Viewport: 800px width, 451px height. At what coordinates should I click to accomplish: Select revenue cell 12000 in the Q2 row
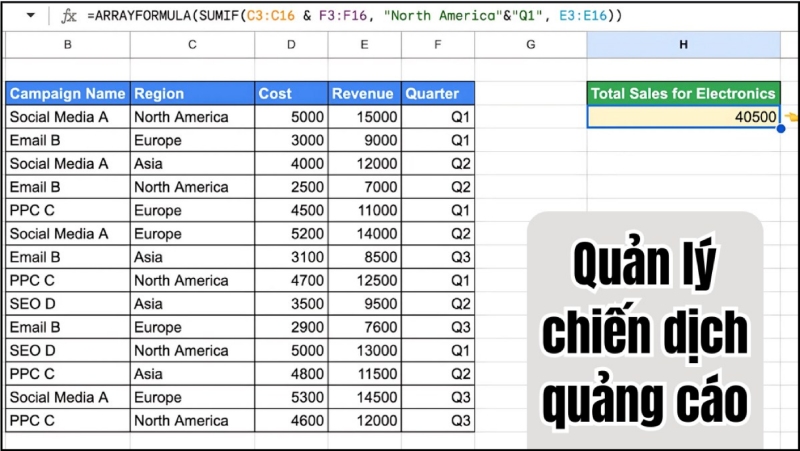coord(364,164)
